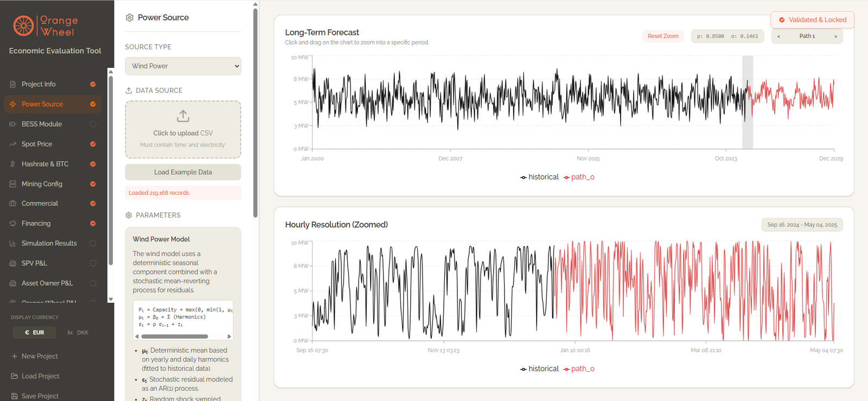Open the Source Type Wind Power dropdown
This screenshot has height=401, width=868.
[x=183, y=66]
